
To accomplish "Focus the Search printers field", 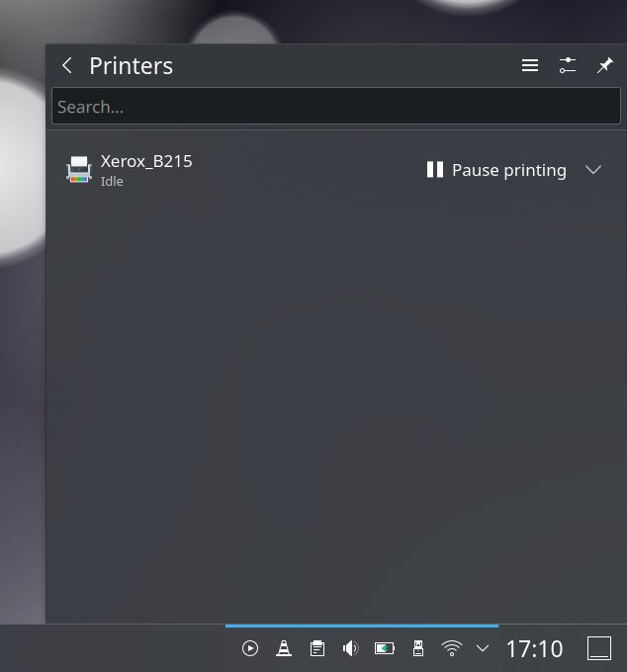I will (x=336, y=107).
